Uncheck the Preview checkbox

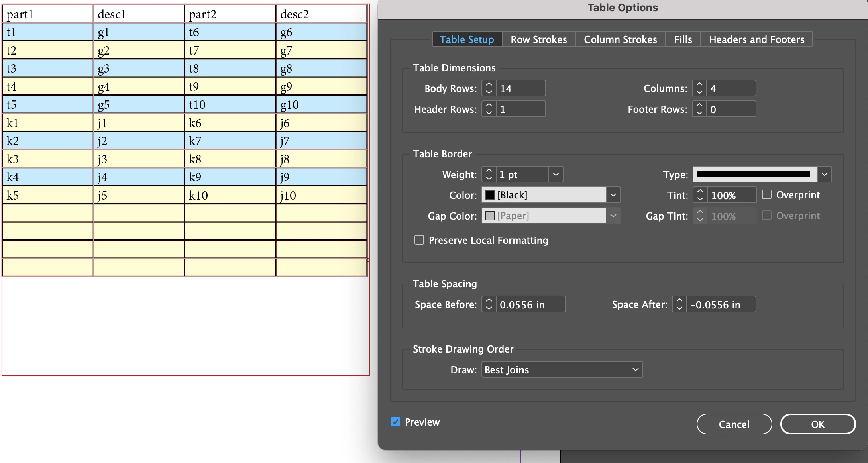[395, 422]
